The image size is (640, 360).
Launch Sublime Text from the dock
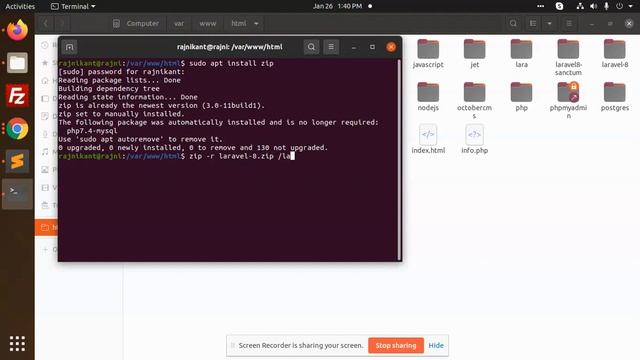[17, 162]
